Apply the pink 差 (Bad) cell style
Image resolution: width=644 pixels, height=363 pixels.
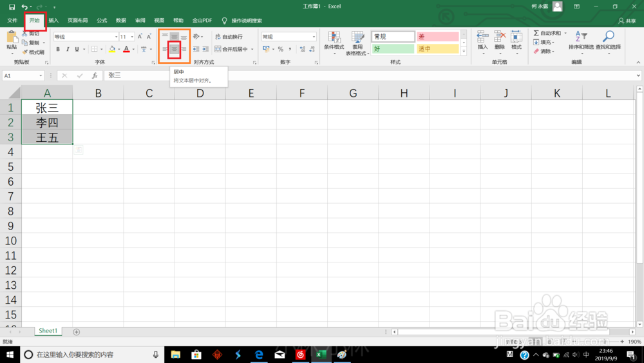(x=437, y=37)
